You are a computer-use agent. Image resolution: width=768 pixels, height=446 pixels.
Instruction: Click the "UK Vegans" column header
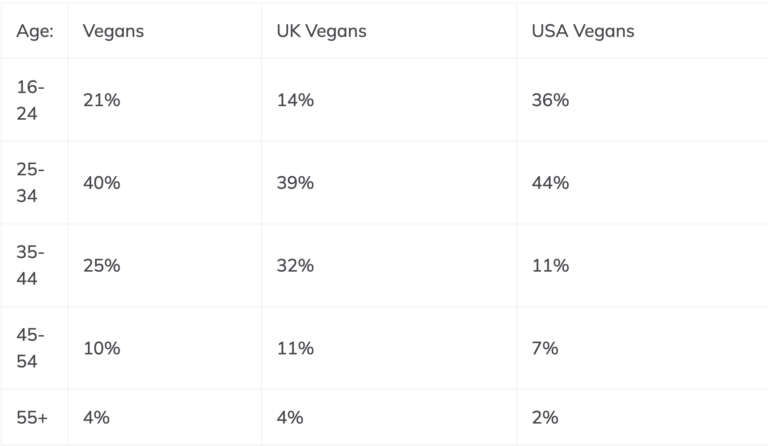321,31
